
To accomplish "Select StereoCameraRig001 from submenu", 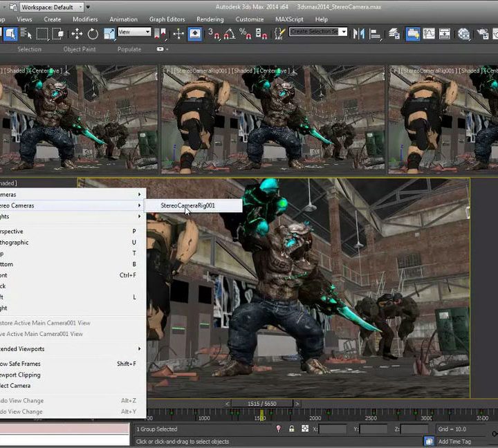I will (194, 205).
